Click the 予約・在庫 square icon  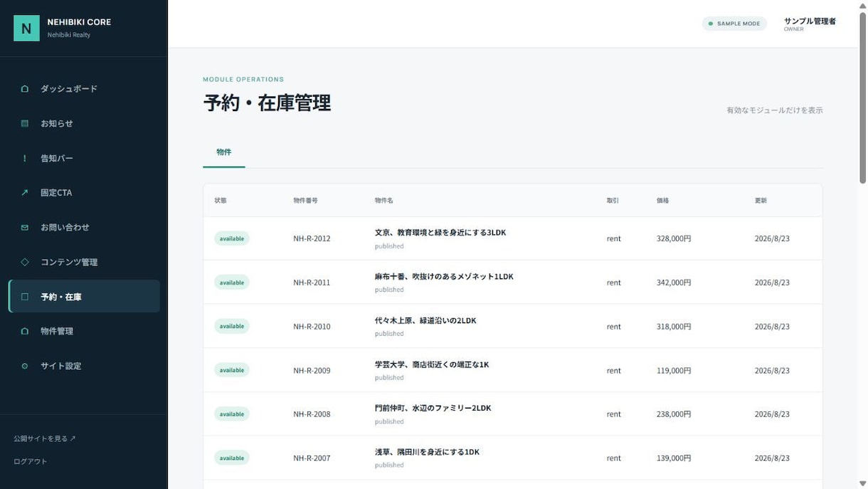(25, 297)
